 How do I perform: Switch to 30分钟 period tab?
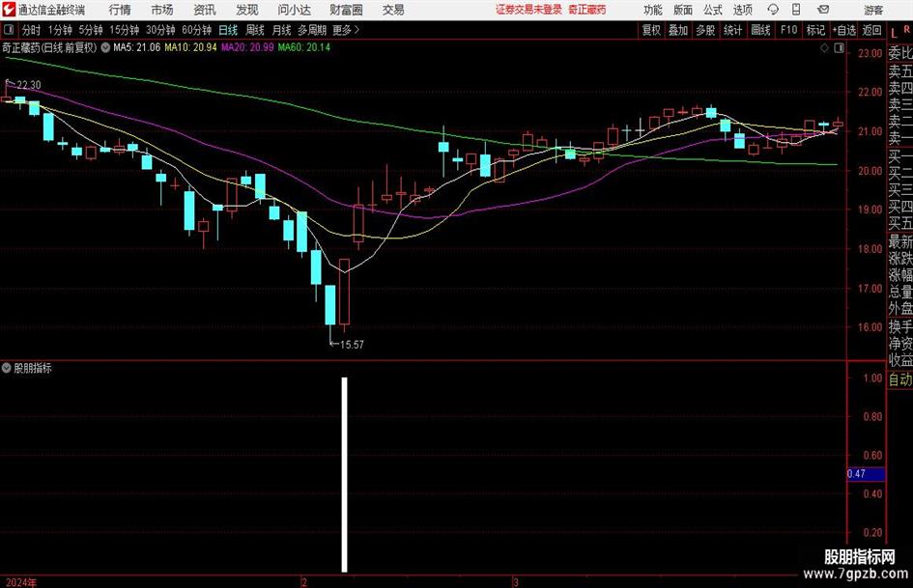pos(160,30)
